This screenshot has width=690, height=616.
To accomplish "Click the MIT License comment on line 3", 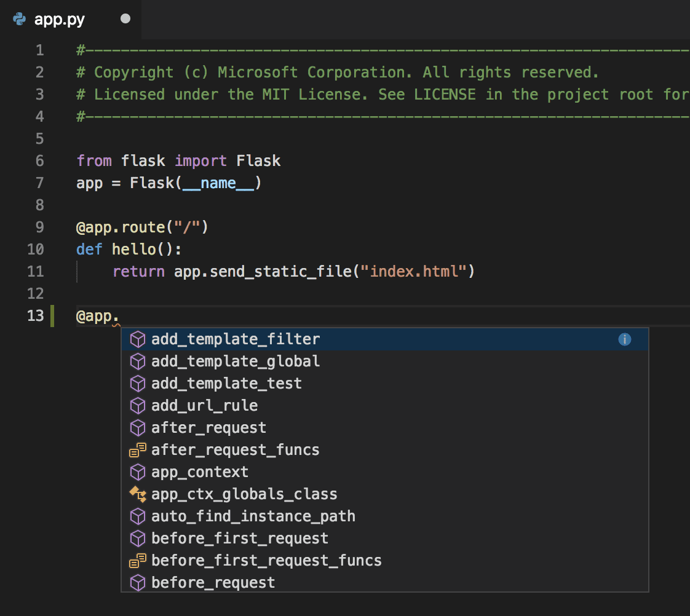I will pyautogui.click(x=383, y=95).
